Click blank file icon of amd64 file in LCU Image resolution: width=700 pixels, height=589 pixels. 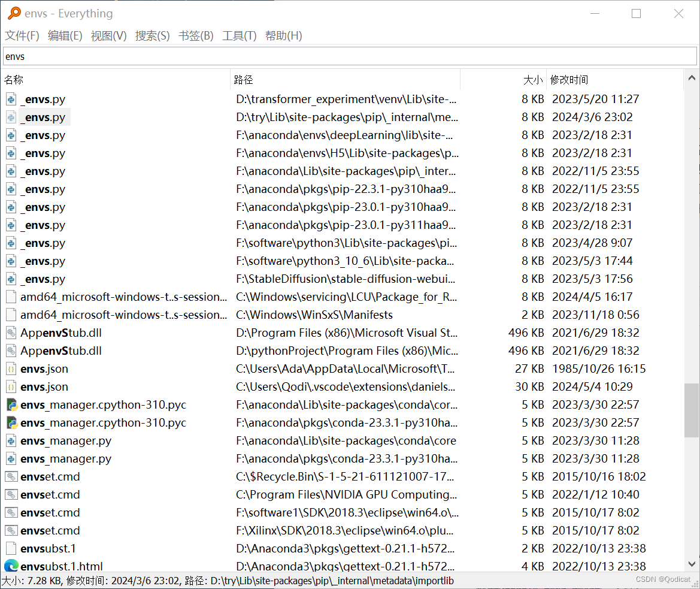pos(11,297)
